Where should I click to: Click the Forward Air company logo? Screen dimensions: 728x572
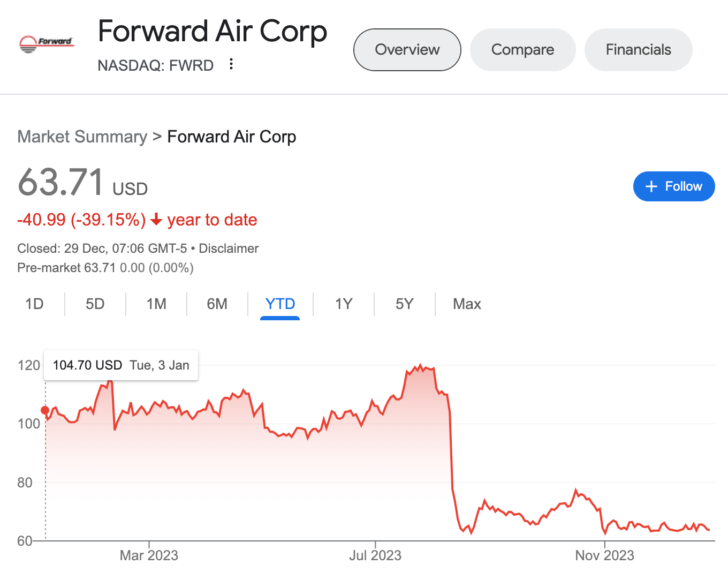tap(46, 43)
